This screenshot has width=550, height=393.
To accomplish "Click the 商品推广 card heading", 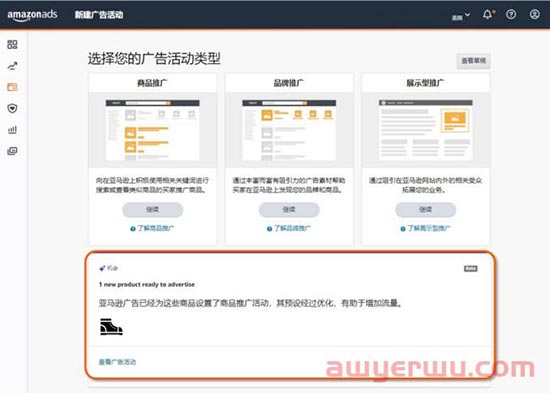I will (x=152, y=83).
